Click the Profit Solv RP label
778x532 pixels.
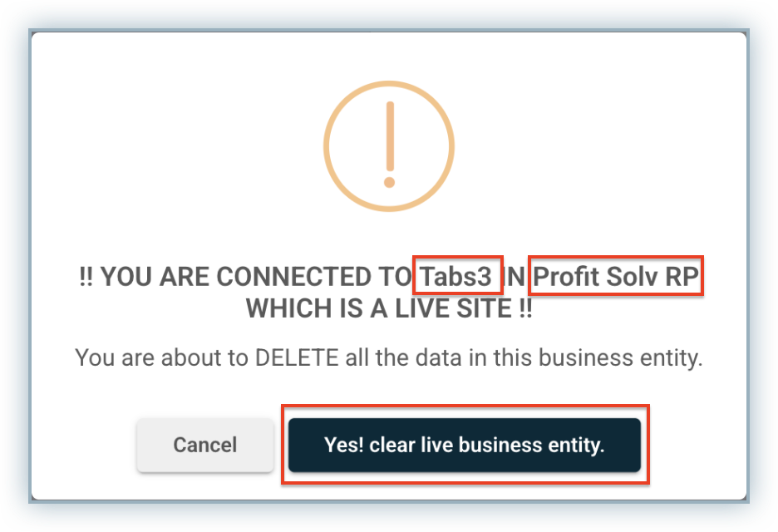[615, 277]
